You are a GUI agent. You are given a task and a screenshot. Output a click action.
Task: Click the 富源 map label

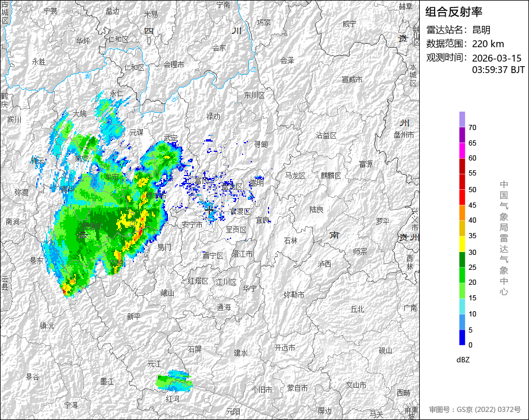[366, 164]
